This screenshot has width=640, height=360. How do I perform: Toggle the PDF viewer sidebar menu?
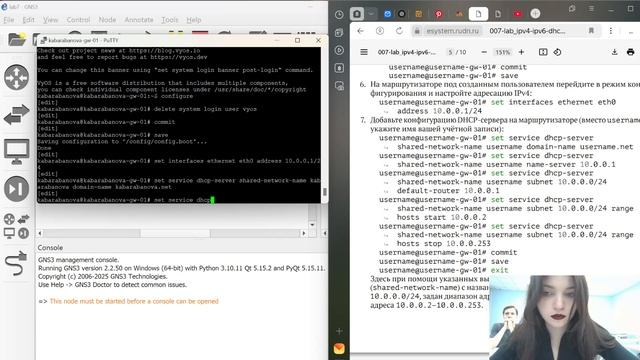tap(364, 52)
